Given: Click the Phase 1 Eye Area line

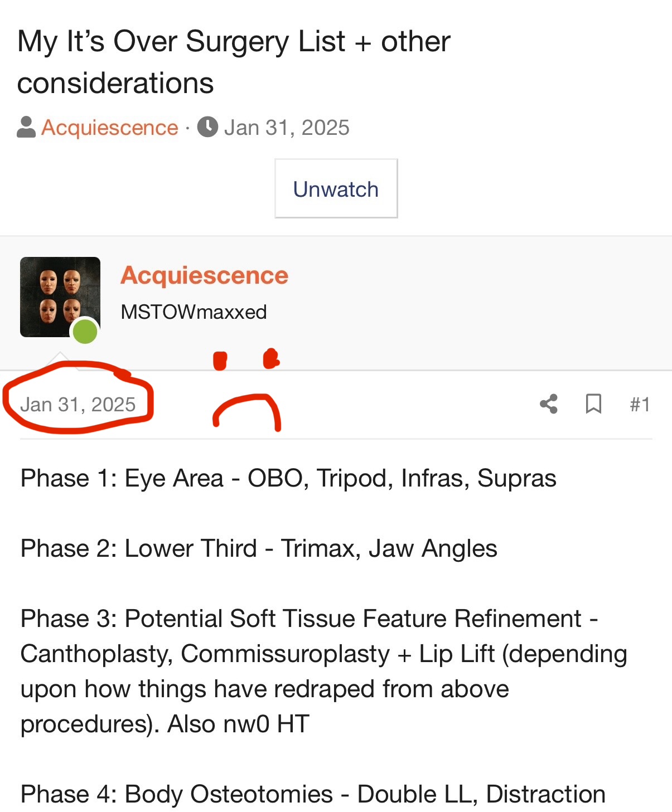Looking at the screenshot, I should (x=288, y=478).
